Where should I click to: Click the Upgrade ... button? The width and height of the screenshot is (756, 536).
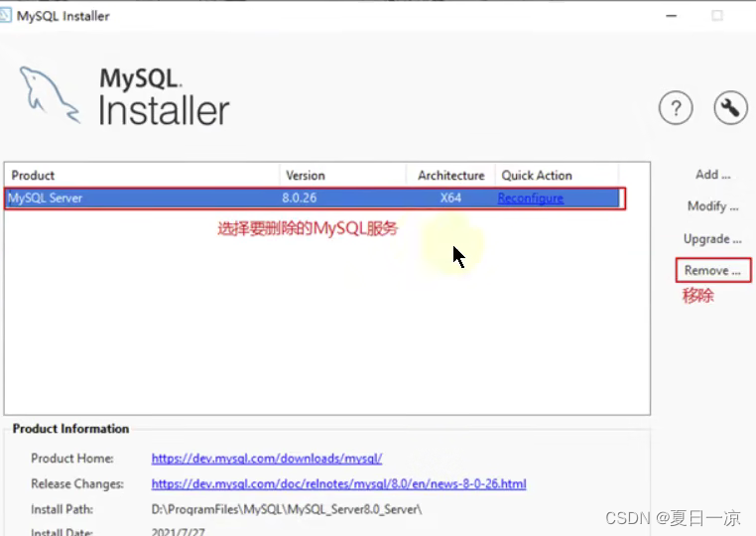click(712, 239)
